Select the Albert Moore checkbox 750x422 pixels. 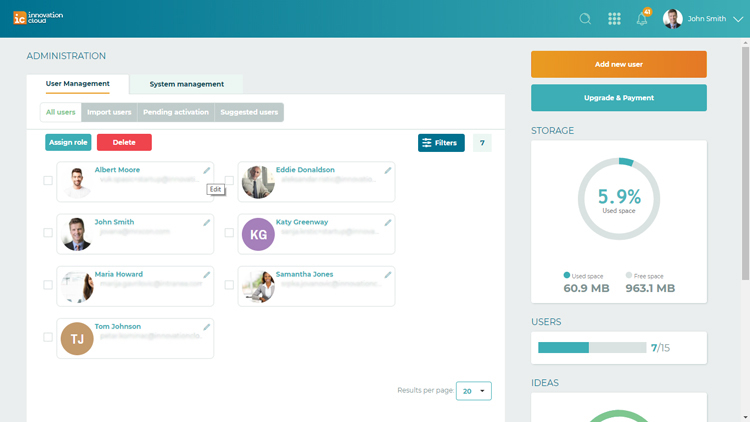coord(48,180)
